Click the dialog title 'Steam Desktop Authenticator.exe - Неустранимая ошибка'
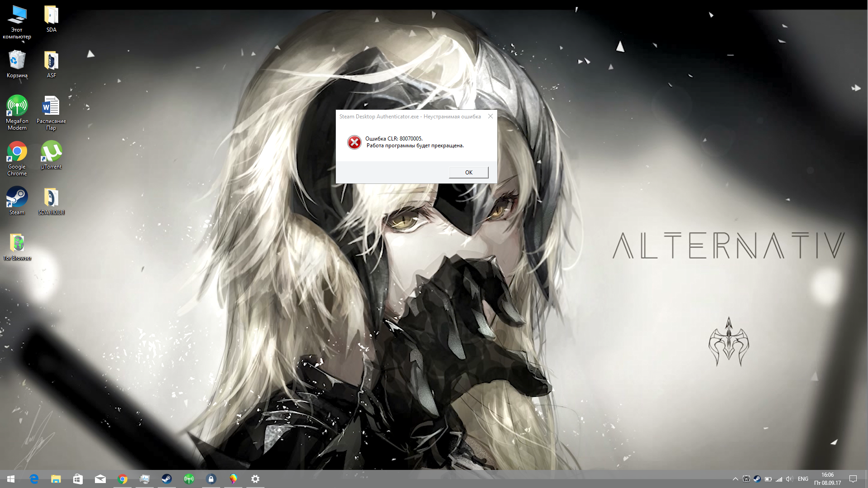The width and height of the screenshot is (868, 488). (x=410, y=117)
